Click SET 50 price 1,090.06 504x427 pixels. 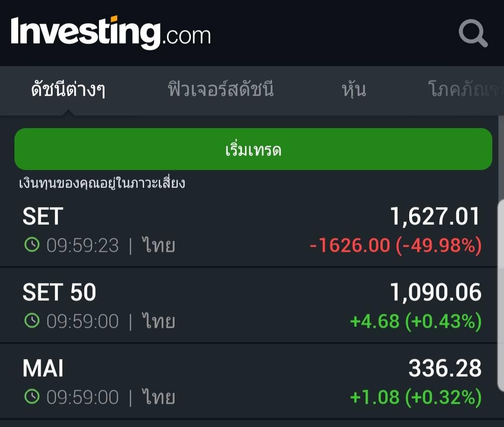[435, 292]
